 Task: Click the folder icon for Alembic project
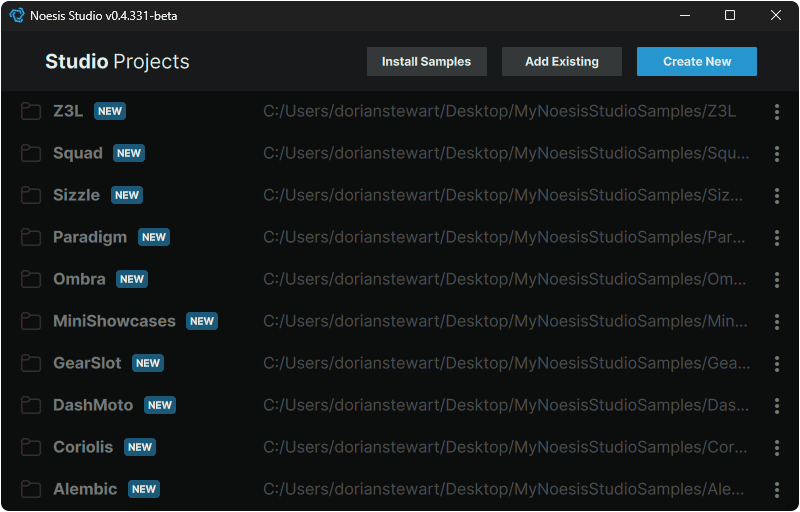(x=31, y=489)
